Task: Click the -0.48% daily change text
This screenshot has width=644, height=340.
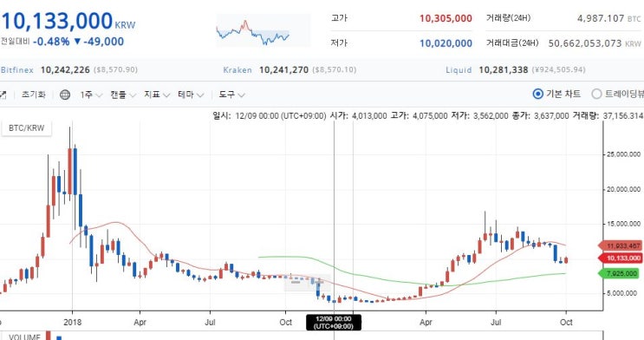Action: [51, 42]
